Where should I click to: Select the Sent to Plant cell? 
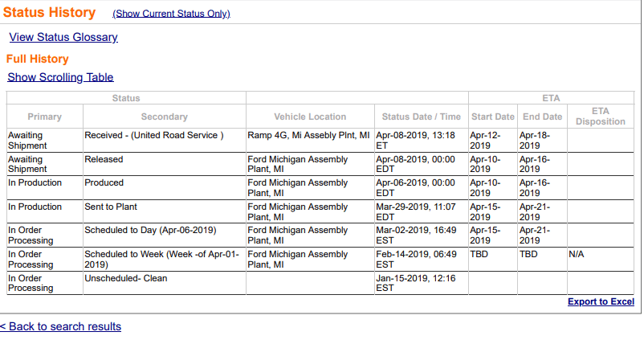pyautogui.click(x=165, y=211)
